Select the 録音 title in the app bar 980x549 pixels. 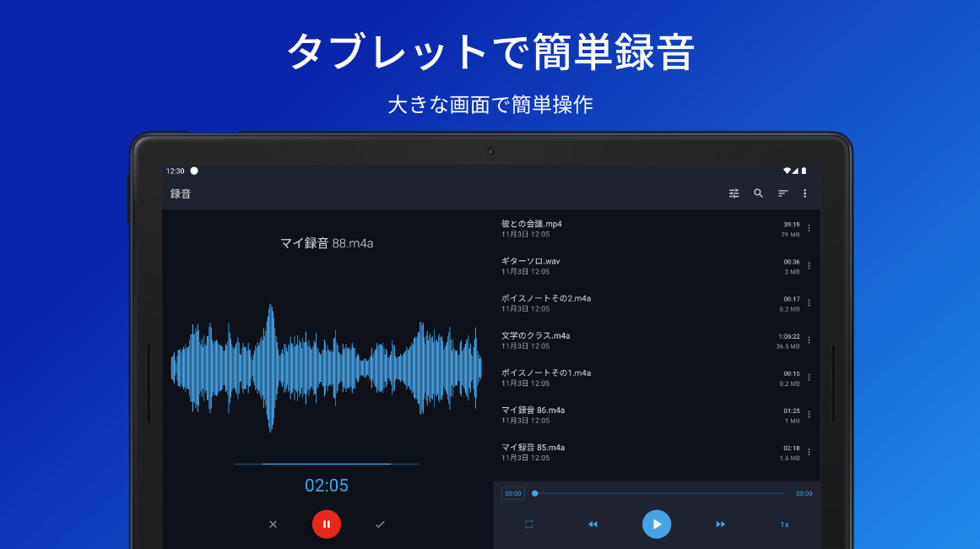coord(182,193)
